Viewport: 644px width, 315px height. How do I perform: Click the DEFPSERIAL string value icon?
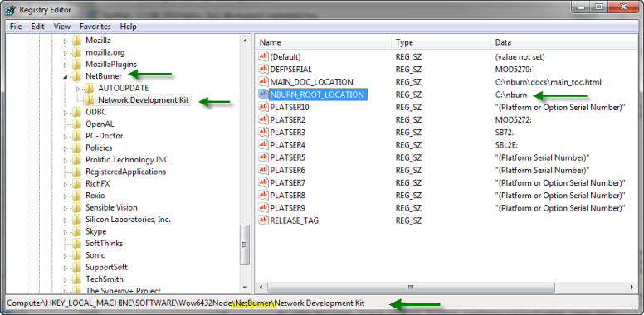[263, 70]
